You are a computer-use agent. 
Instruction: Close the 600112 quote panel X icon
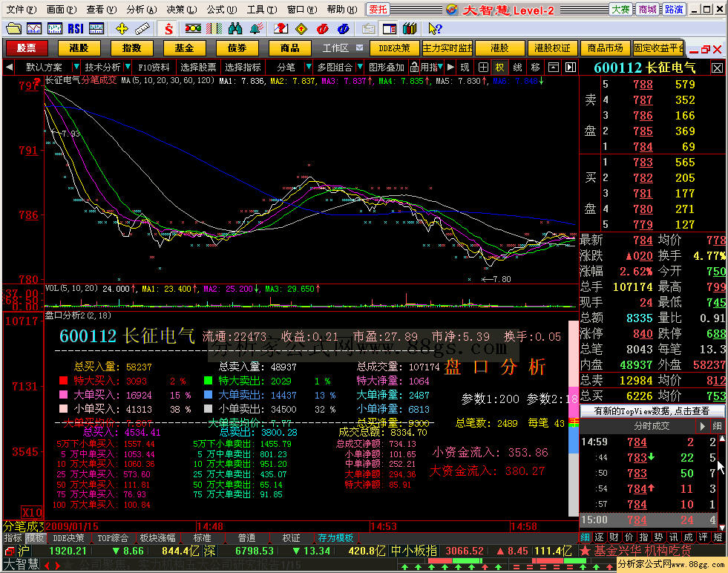tap(717, 68)
